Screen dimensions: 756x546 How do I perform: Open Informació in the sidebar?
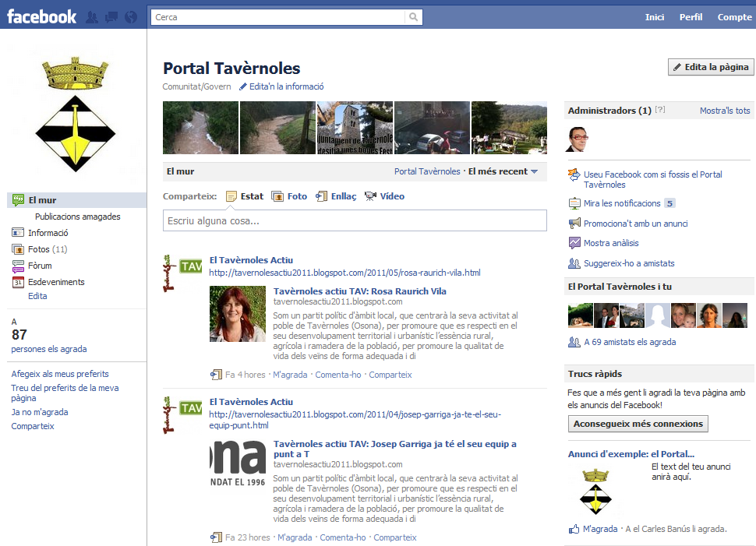coord(48,233)
